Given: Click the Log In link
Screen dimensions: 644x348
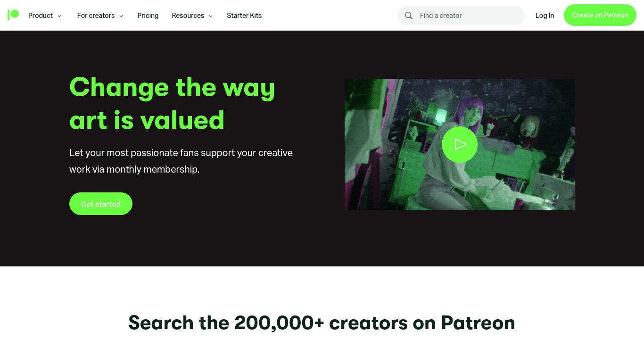Looking at the screenshot, I should point(545,16).
